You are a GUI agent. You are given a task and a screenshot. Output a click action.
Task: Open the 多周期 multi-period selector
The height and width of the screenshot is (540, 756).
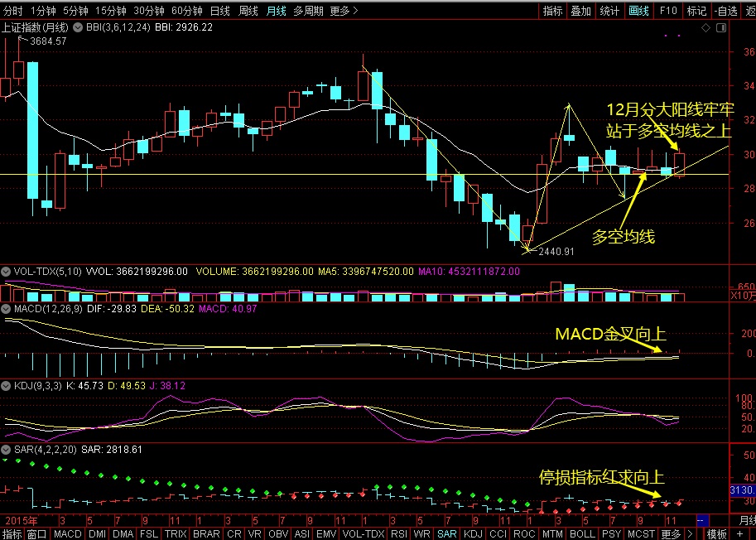point(309,11)
